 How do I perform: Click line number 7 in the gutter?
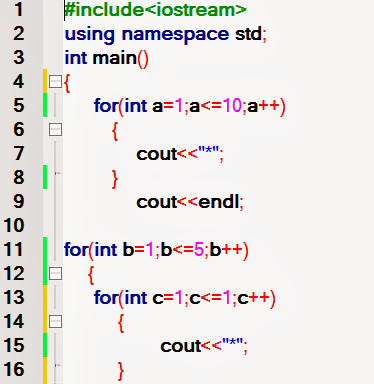coord(19,153)
